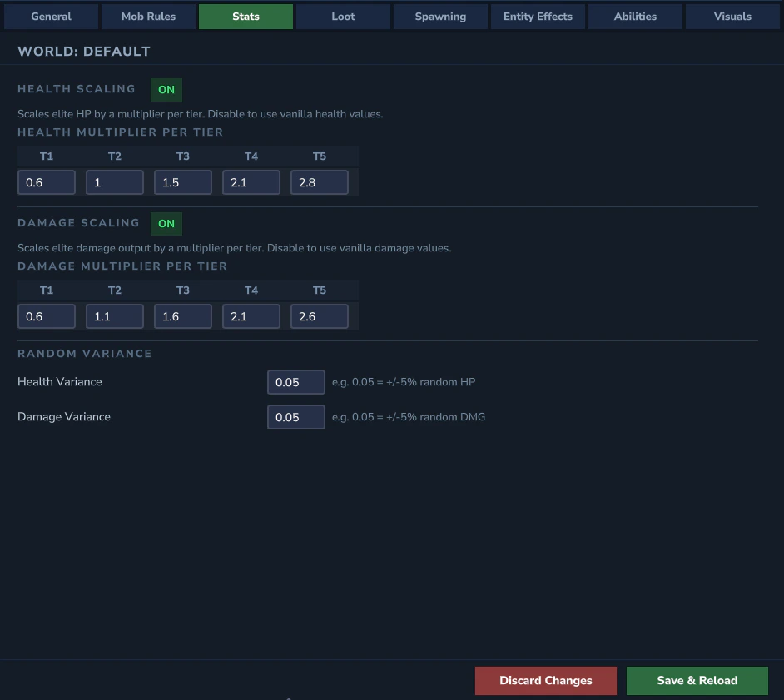Click the WORLD: DEFAULT header
The height and width of the screenshot is (700, 784).
click(84, 51)
